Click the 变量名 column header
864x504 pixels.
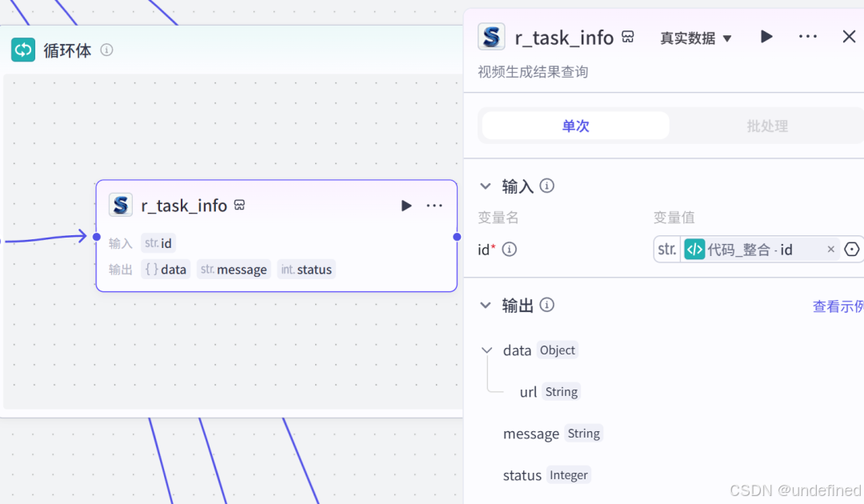coord(498,218)
